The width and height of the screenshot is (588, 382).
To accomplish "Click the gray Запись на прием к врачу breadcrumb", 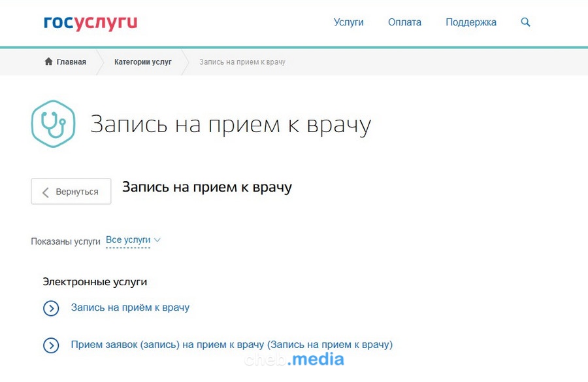I will (242, 62).
